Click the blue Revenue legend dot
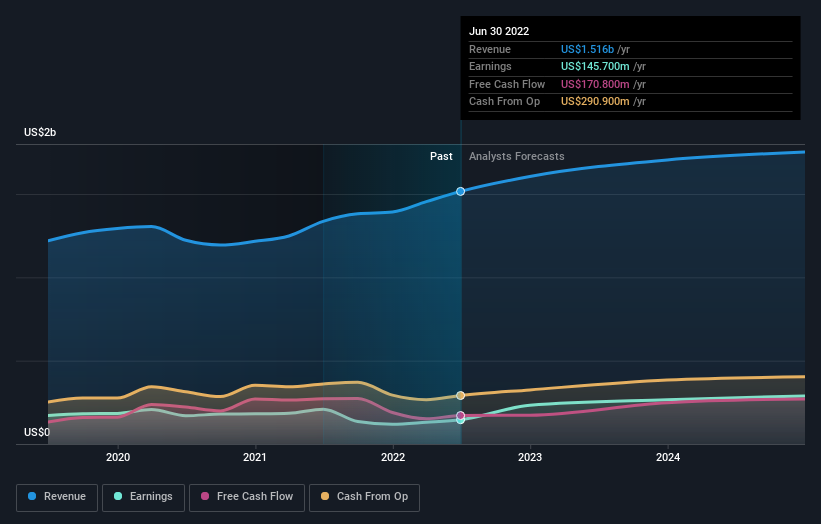The height and width of the screenshot is (524, 821). (x=32, y=496)
